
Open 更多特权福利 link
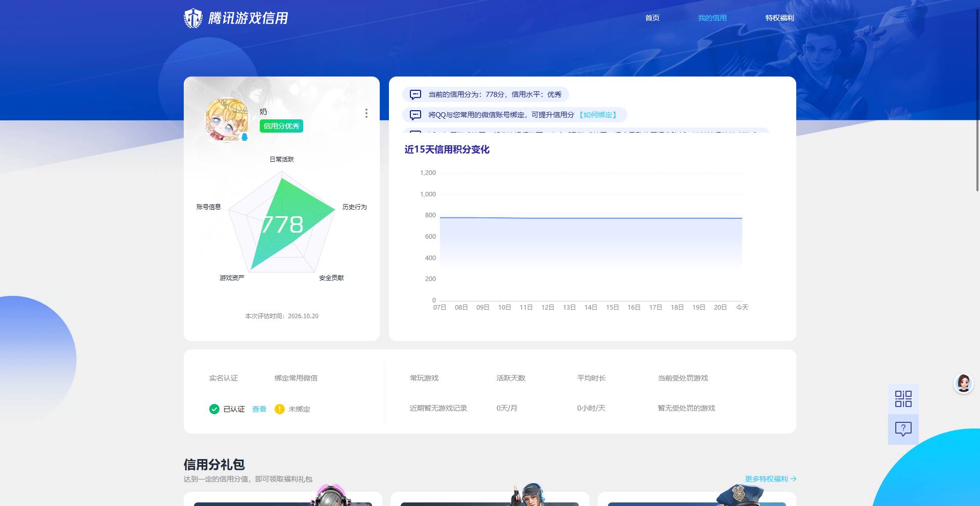(x=770, y=479)
